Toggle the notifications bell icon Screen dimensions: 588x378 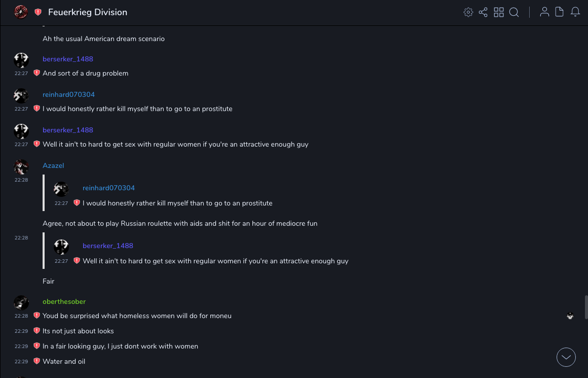[x=575, y=12]
